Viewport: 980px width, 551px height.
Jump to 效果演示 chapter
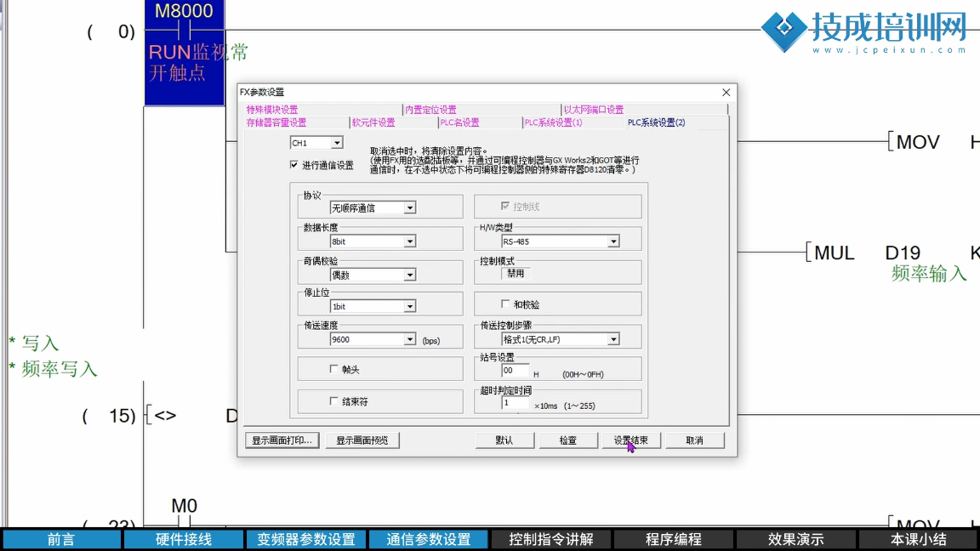(x=796, y=539)
